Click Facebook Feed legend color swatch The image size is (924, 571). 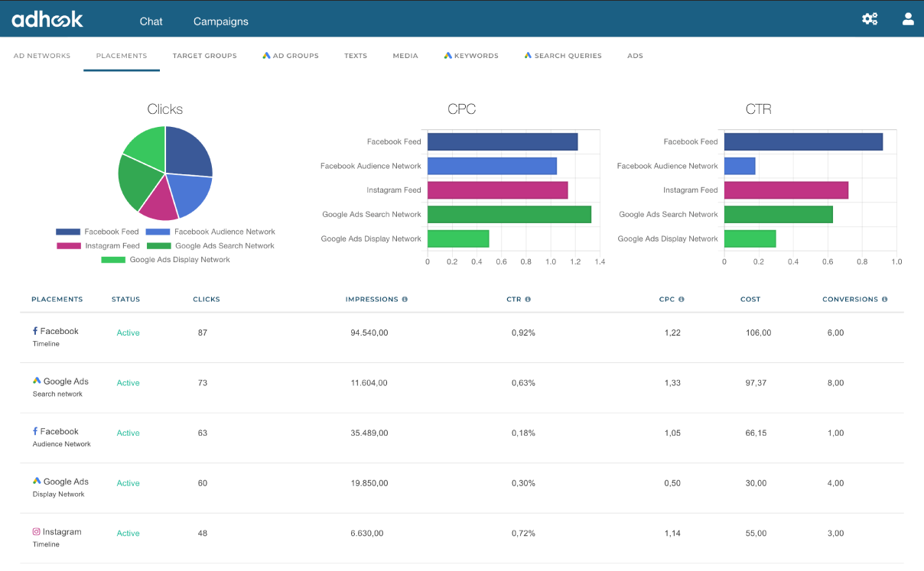(x=68, y=232)
